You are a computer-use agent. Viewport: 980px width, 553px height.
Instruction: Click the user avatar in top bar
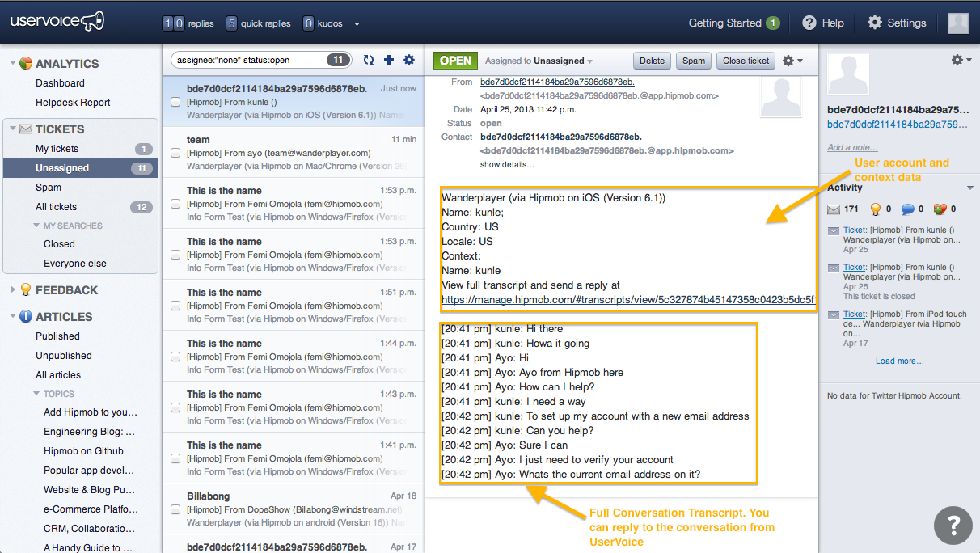(958, 23)
